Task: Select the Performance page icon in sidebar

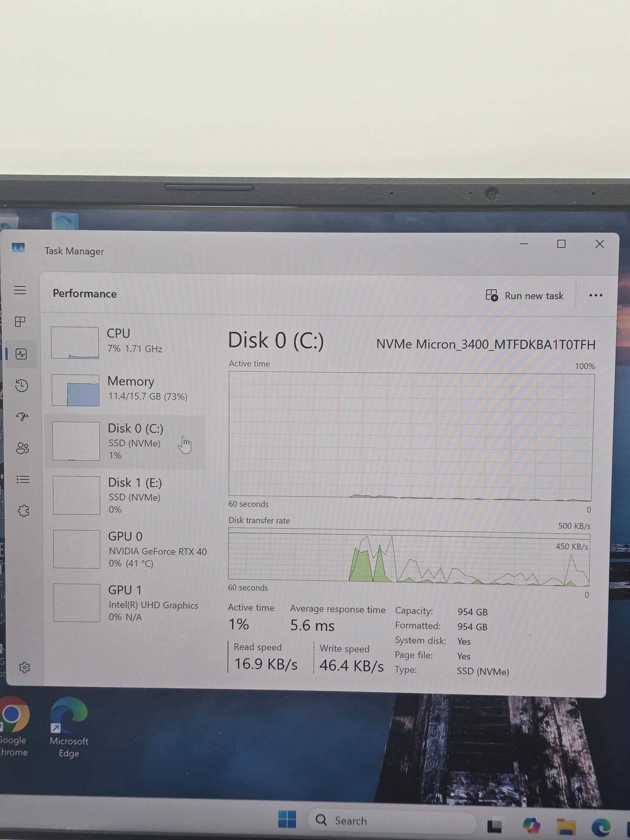Action: (21, 354)
